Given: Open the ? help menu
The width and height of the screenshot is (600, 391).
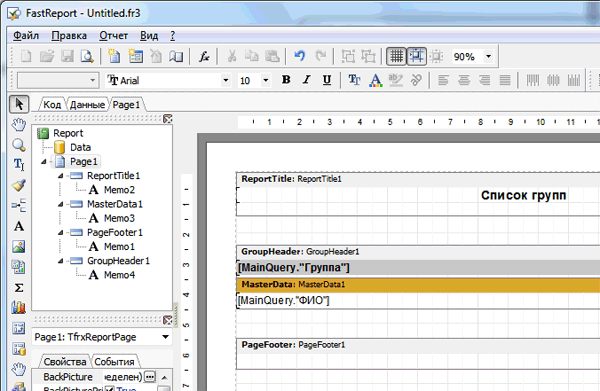Looking at the screenshot, I should [x=173, y=36].
